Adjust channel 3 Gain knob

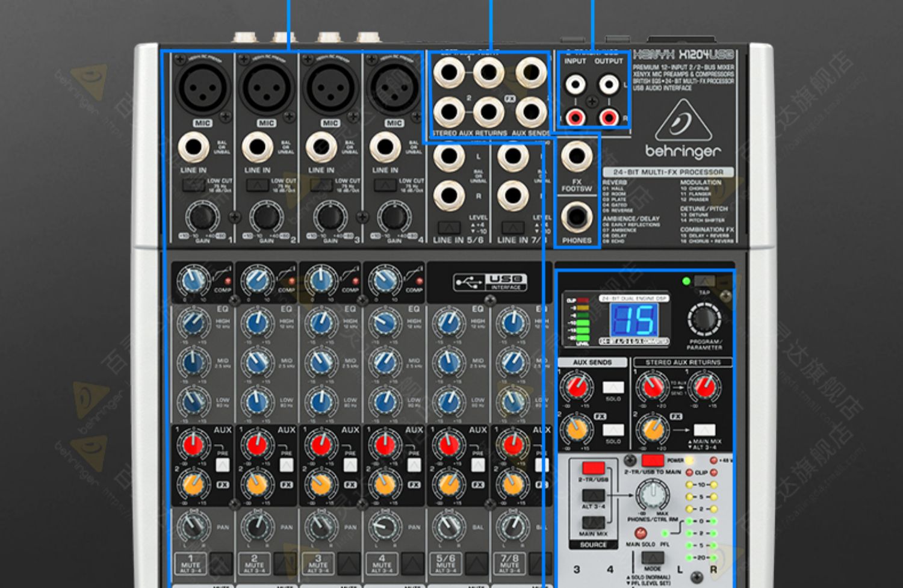[330, 216]
